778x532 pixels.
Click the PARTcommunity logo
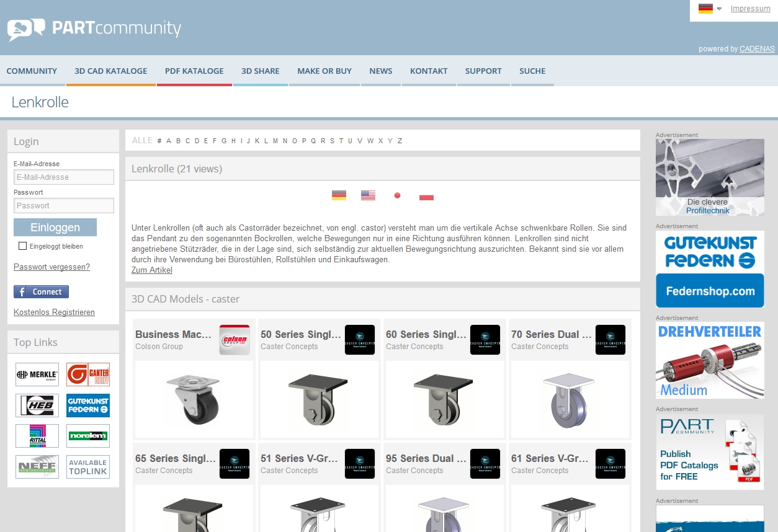click(x=94, y=29)
